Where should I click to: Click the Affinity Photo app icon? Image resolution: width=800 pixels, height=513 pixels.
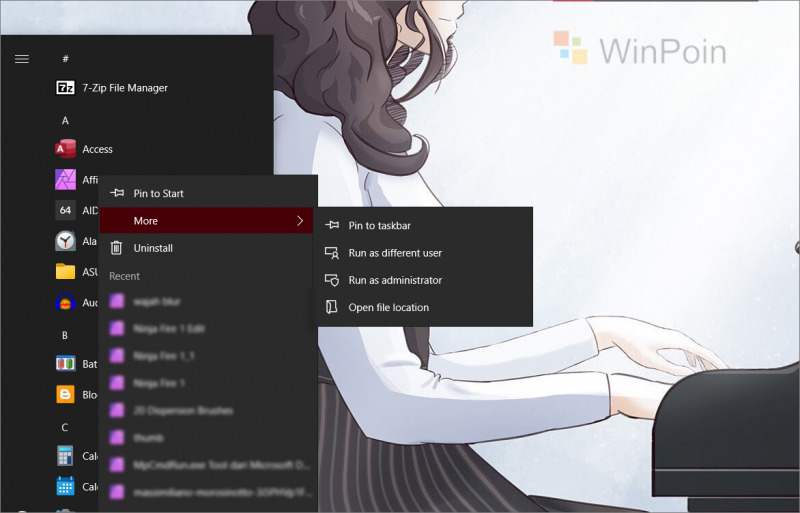(65, 180)
